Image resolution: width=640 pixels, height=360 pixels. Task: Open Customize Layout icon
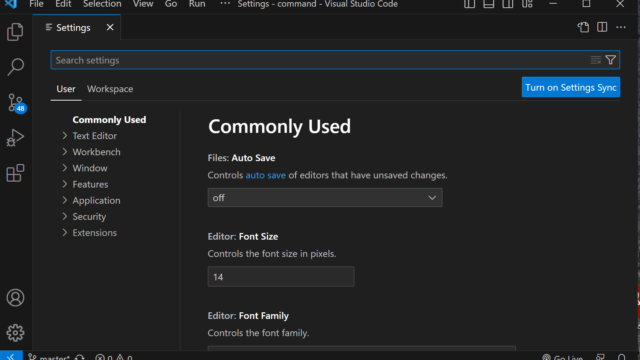[527, 4]
